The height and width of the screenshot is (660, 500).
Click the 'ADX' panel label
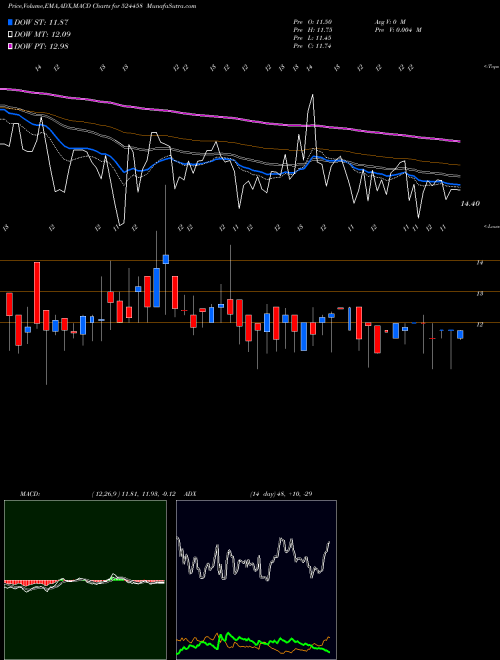(x=191, y=494)
